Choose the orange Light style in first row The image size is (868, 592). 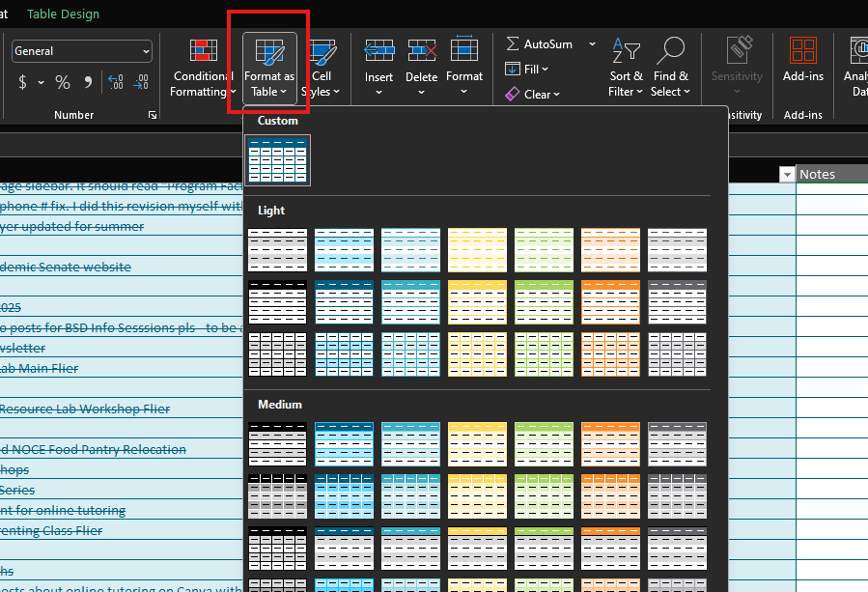click(610, 250)
